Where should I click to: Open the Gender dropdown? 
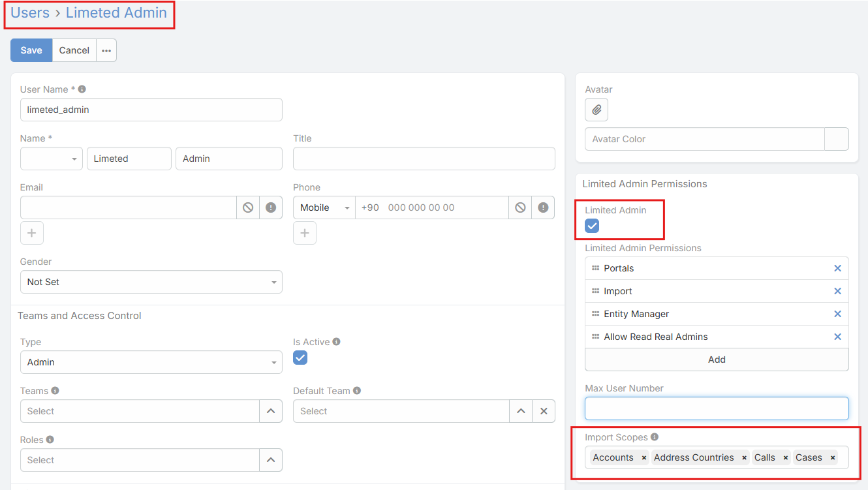[x=151, y=282]
